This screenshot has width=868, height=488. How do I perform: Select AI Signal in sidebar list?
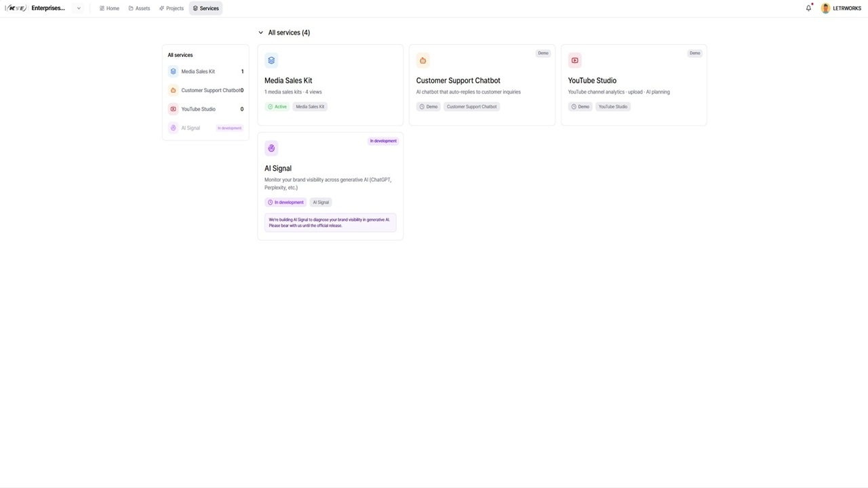[x=205, y=128]
